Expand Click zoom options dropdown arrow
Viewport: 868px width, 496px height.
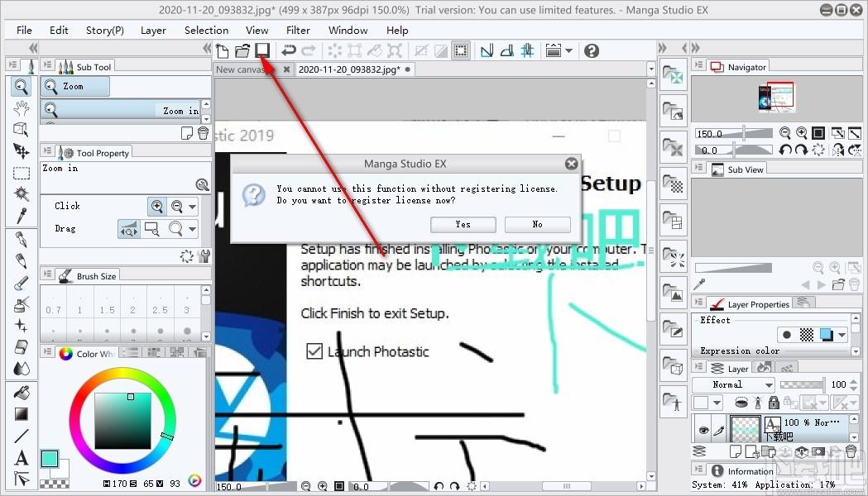[x=192, y=207]
